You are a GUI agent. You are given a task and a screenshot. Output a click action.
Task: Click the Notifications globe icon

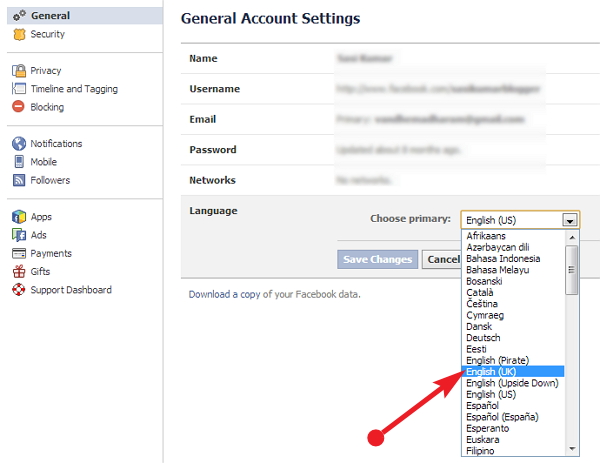tap(19, 143)
